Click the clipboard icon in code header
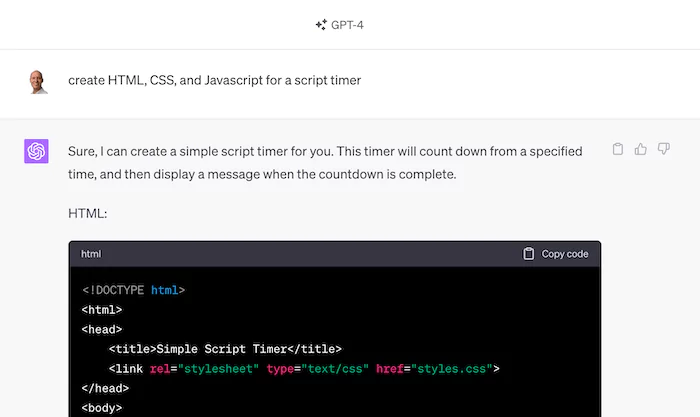This screenshot has height=417, width=700. (529, 254)
